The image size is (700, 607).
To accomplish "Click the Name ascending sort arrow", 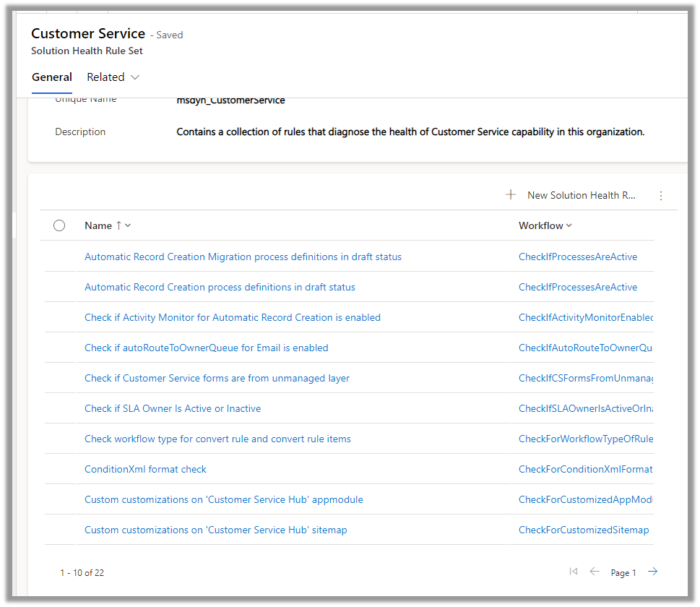I will [x=118, y=225].
